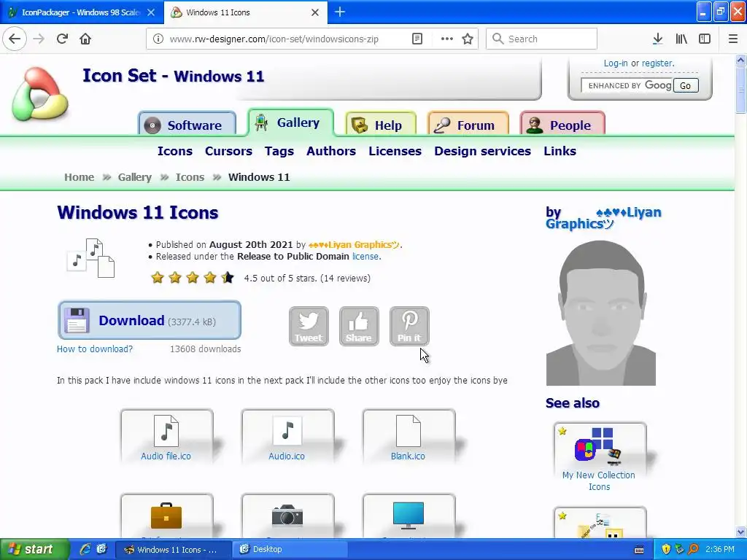Click the icon set preview image
This screenshot has height=560, width=747.
click(90, 258)
